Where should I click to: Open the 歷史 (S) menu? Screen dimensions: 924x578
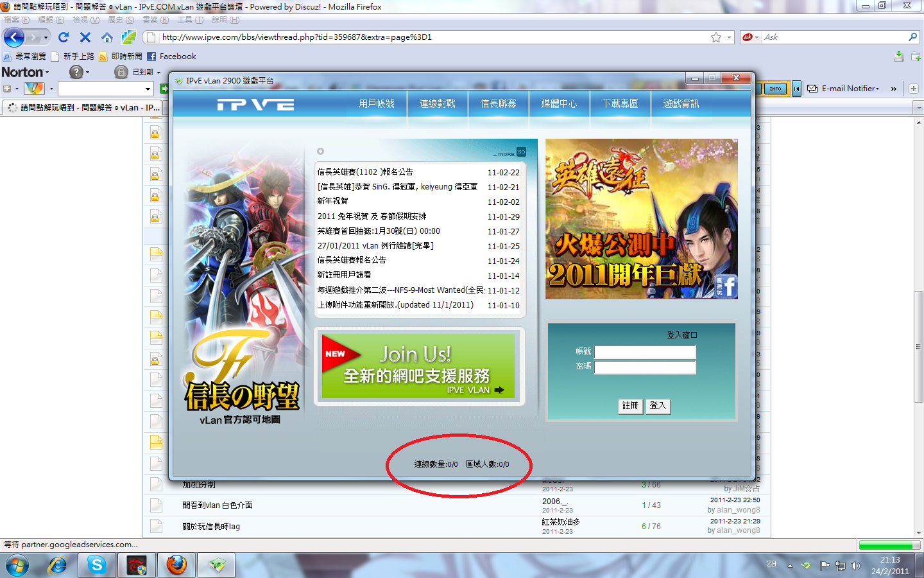121,20
